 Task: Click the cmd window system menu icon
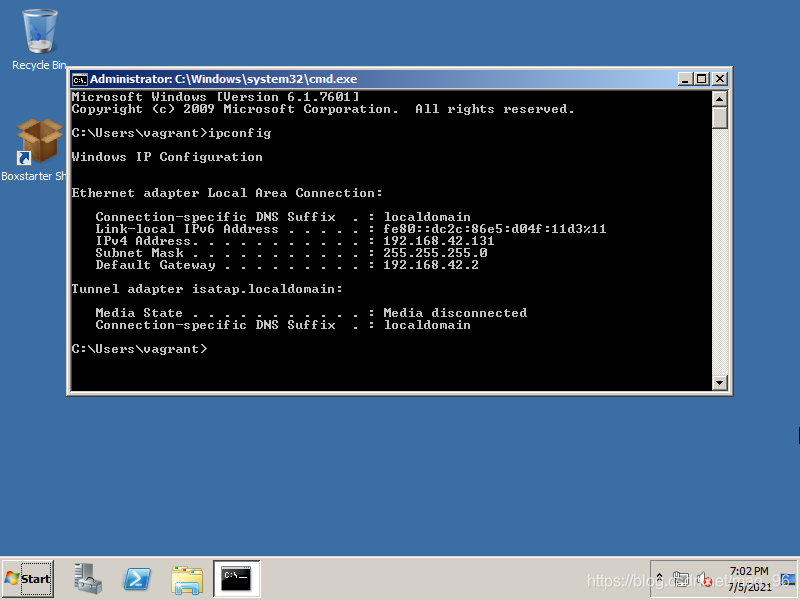[79, 80]
